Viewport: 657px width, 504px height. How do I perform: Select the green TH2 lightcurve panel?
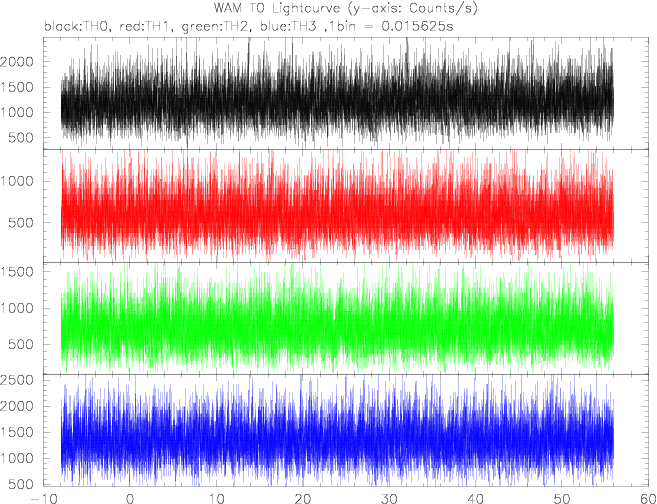pyautogui.click(x=346, y=318)
